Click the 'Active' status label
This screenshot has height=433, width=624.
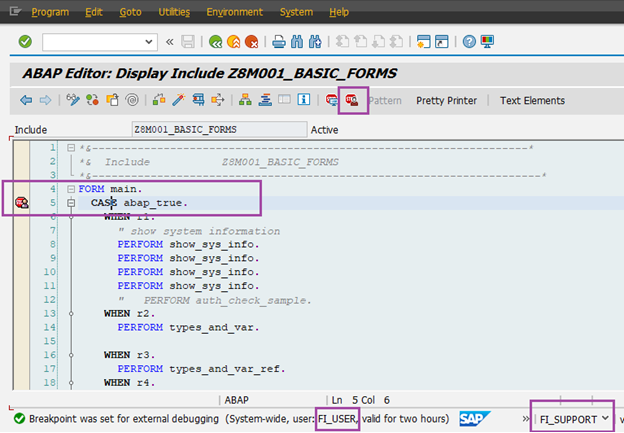pos(324,130)
